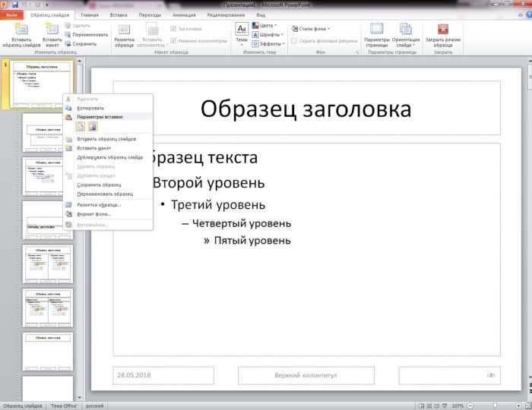Toggle the Title (Заголовок) checkbox
Image resolution: width=532 pixels, height=410 pixels.
tap(173, 29)
